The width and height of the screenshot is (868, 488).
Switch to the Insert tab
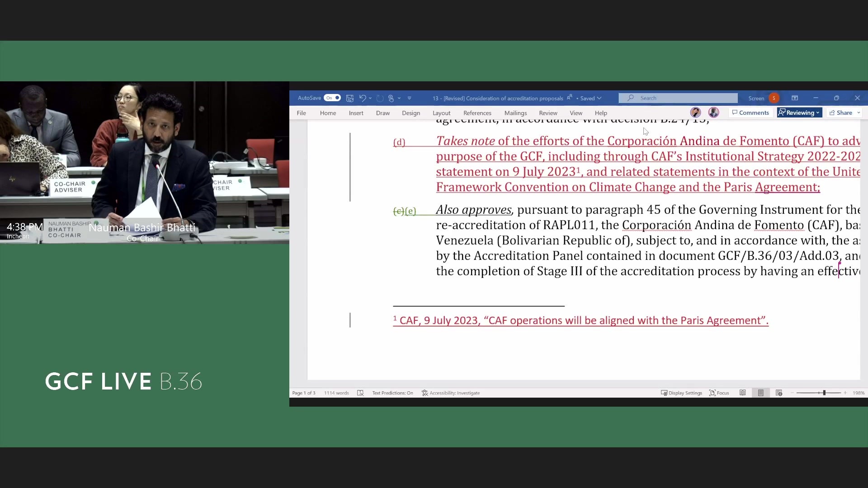356,113
